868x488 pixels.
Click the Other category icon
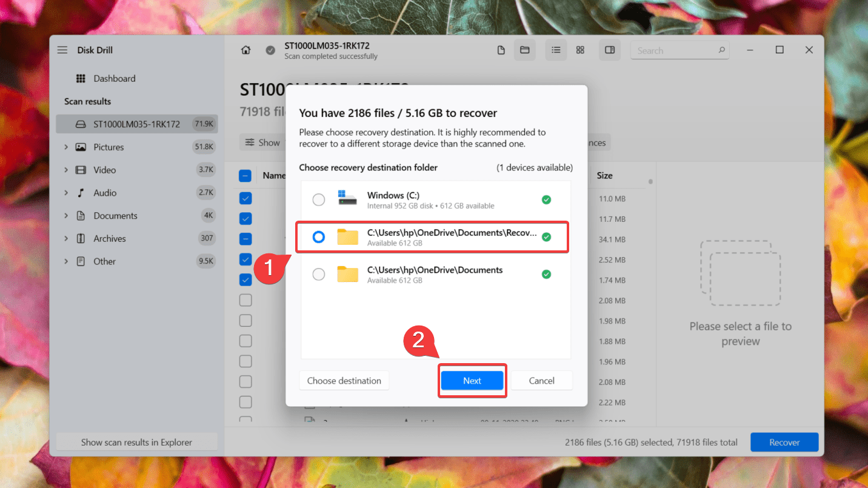click(81, 261)
